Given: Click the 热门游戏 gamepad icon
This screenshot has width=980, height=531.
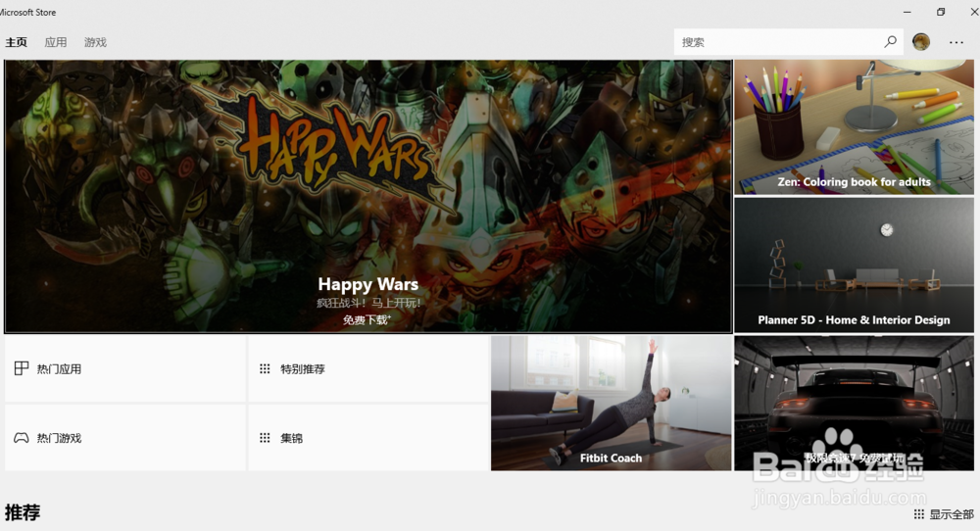Looking at the screenshot, I should click(22, 438).
